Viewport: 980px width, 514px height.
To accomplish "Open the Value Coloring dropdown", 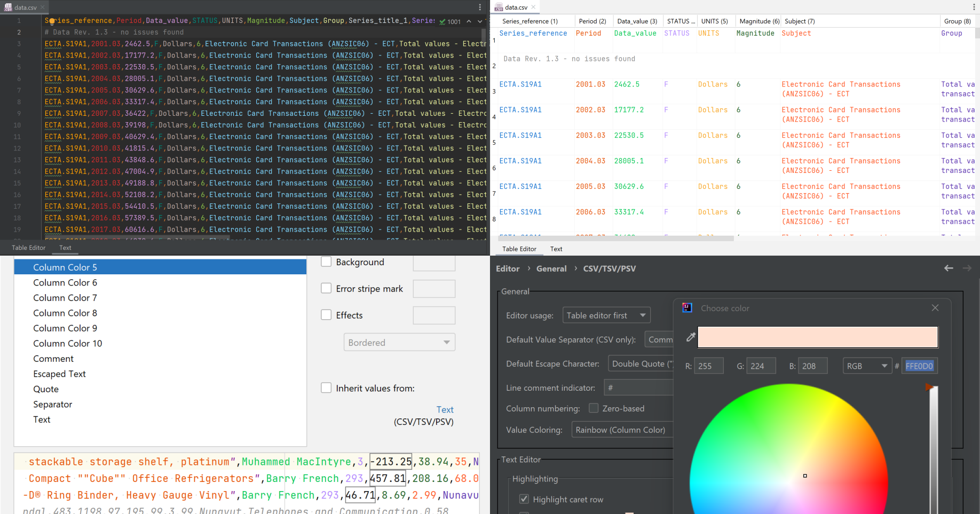I will (x=622, y=430).
